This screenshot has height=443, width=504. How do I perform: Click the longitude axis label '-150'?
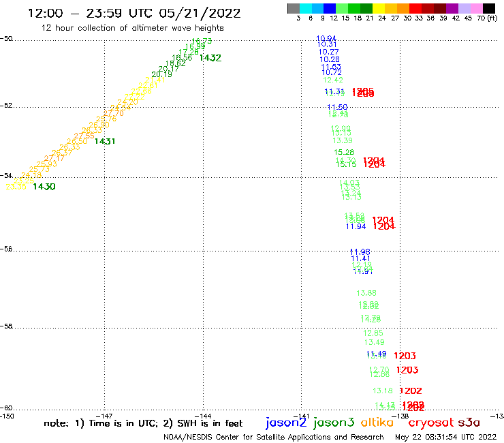coord(7,416)
